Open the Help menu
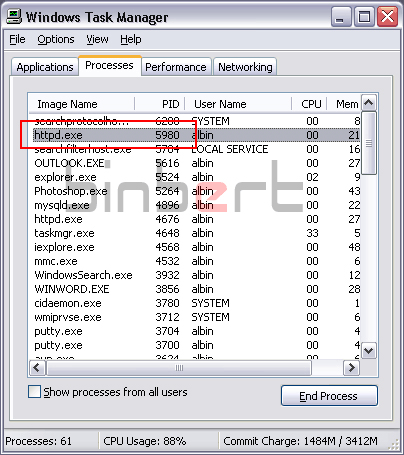Image resolution: width=404 pixels, height=455 pixels. click(x=131, y=39)
